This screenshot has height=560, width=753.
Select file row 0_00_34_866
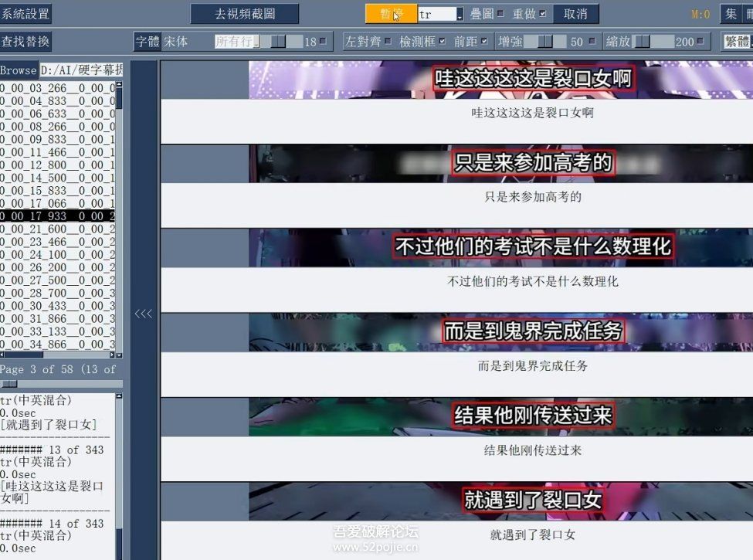tap(58, 344)
